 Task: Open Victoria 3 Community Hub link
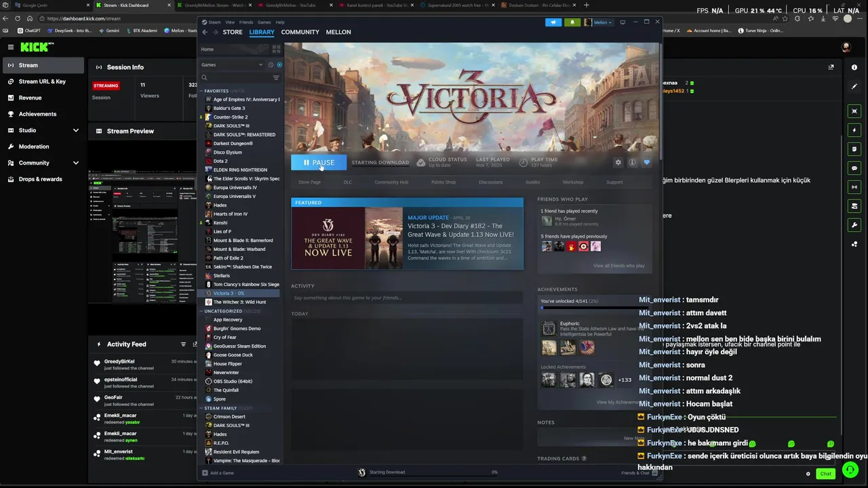[391, 182]
